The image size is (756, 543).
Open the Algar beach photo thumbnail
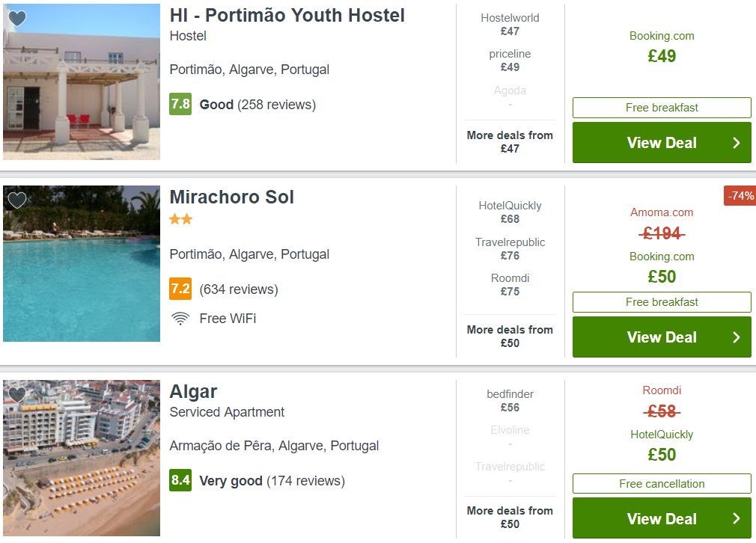(82, 458)
